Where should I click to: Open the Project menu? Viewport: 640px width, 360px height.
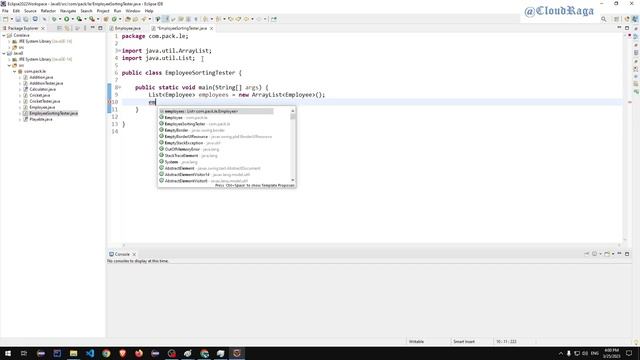point(103,11)
